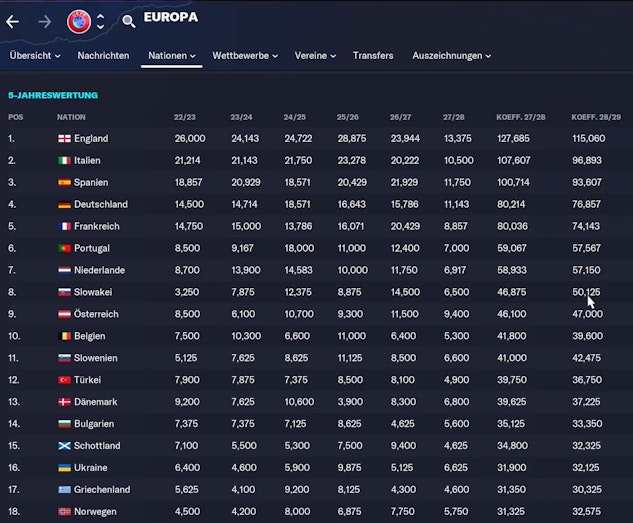Expand the Übersicht dropdown menu
Image resolution: width=633 pixels, height=523 pixels.
pyautogui.click(x=35, y=56)
